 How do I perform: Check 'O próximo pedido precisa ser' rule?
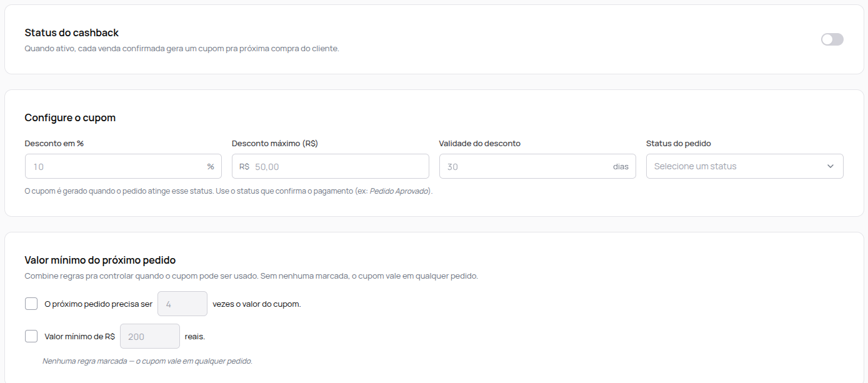tap(31, 304)
